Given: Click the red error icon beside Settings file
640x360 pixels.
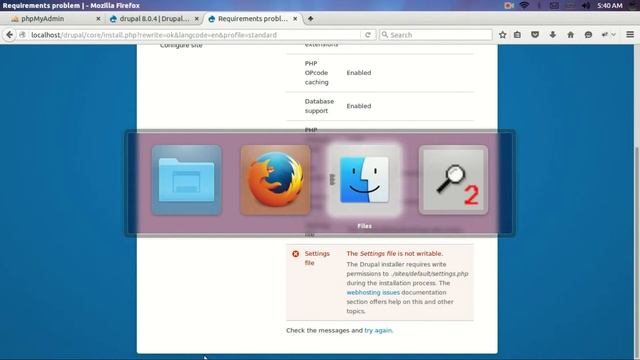Looking at the screenshot, I should pyautogui.click(x=296, y=254).
